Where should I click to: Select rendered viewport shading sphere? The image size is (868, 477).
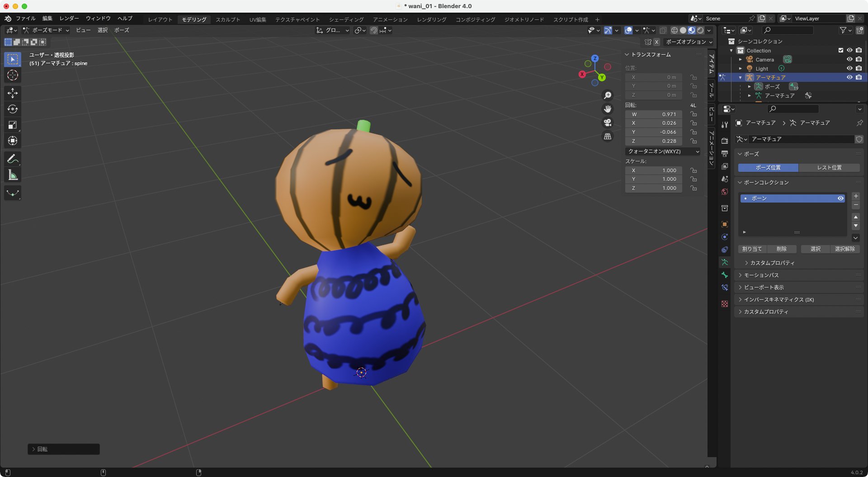pos(700,30)
